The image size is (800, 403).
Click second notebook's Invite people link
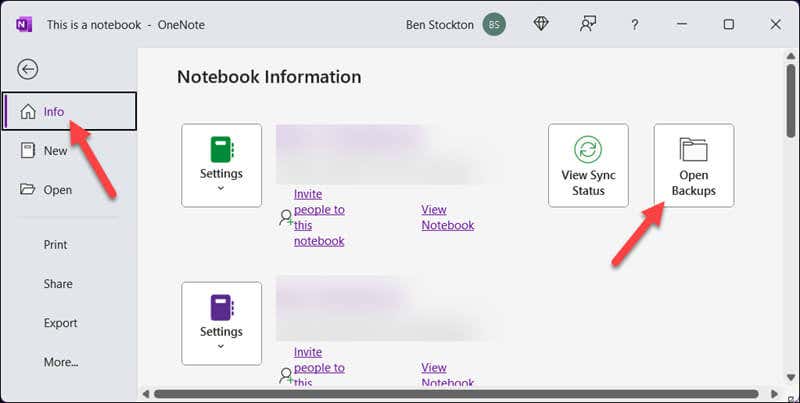coord(319,367)
